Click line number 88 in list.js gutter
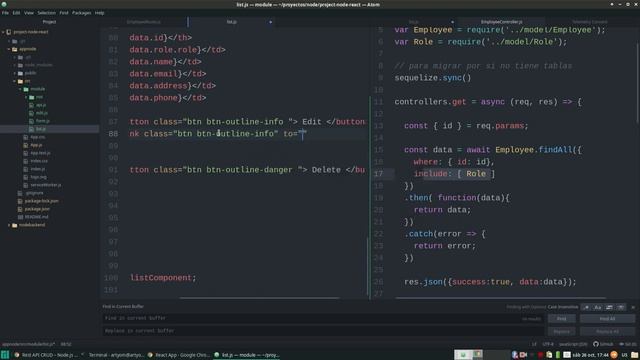This screenshot has width=640, height=360. [x=113, y=134]
